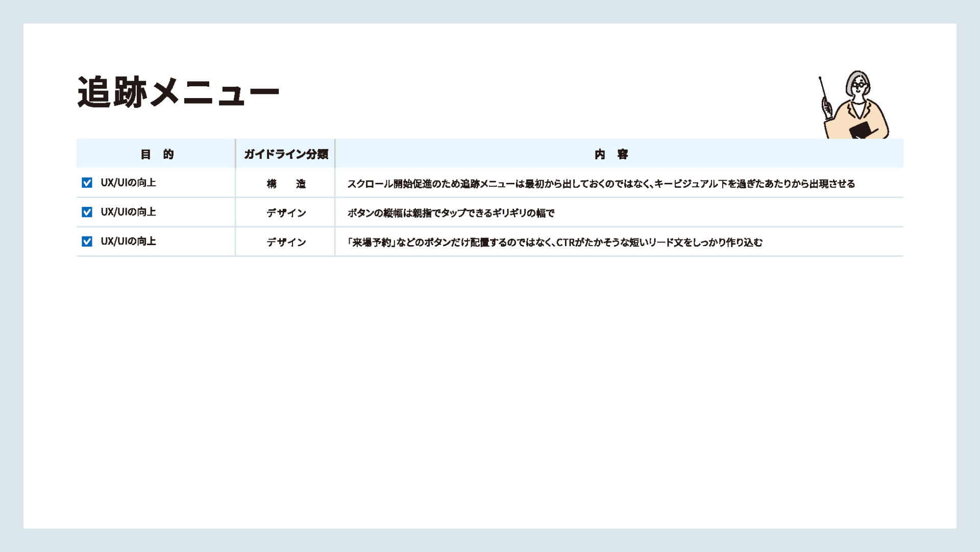The image size is (980, 552).
Task: Select UX/UIの向上 in the 来場予約 row
Action: click(128, 242)
